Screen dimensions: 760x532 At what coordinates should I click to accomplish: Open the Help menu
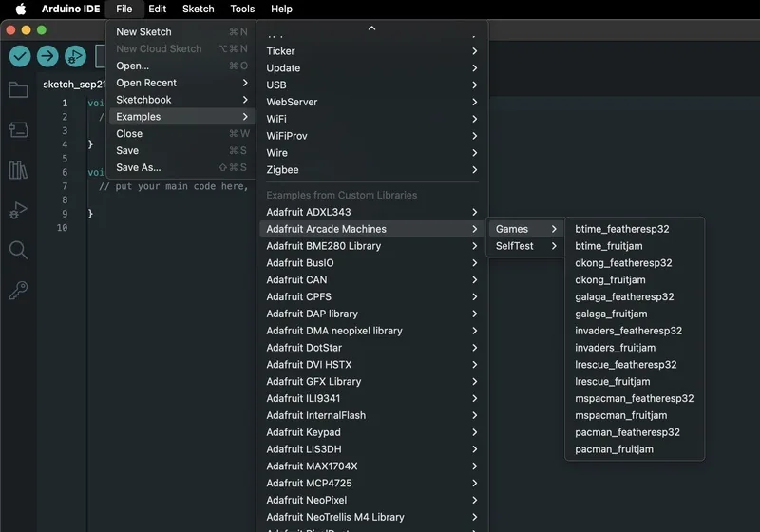pos(281,9)
